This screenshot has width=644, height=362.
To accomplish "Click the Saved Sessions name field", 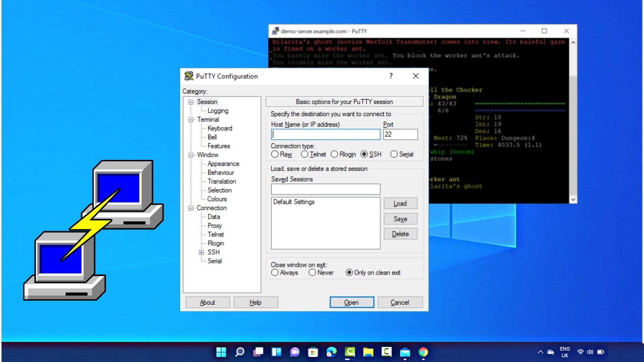I will pos(326,189).
